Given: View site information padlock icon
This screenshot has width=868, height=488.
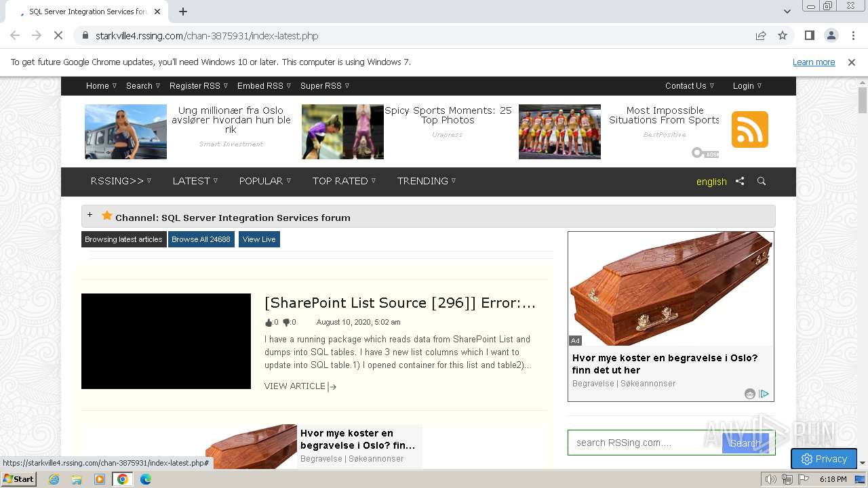Looking at the screenshot, I should pyautogui.click(x=85, y=35).
